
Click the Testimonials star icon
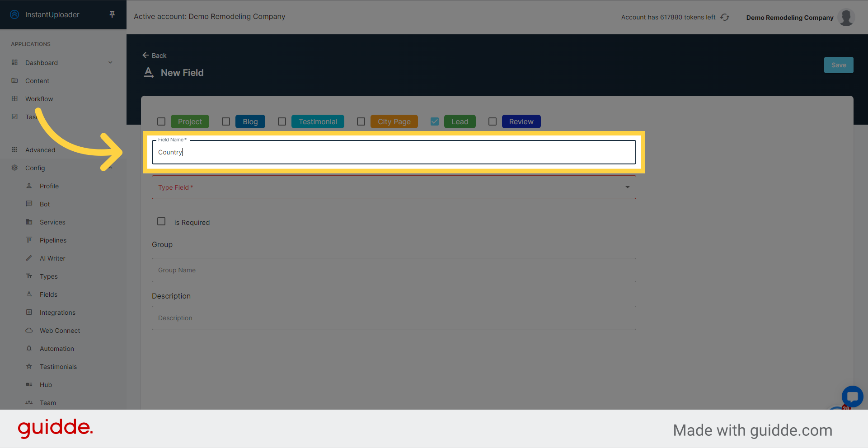[29, 366]
